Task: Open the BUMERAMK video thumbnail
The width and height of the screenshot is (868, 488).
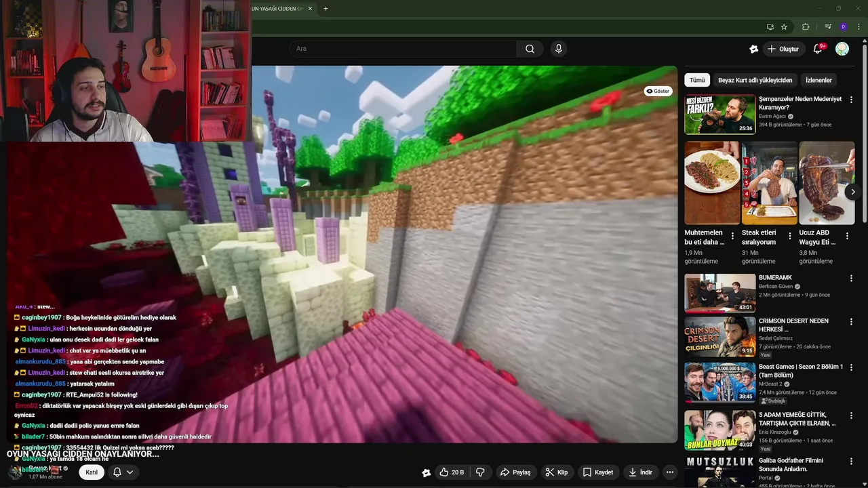Action: point(719,293)
